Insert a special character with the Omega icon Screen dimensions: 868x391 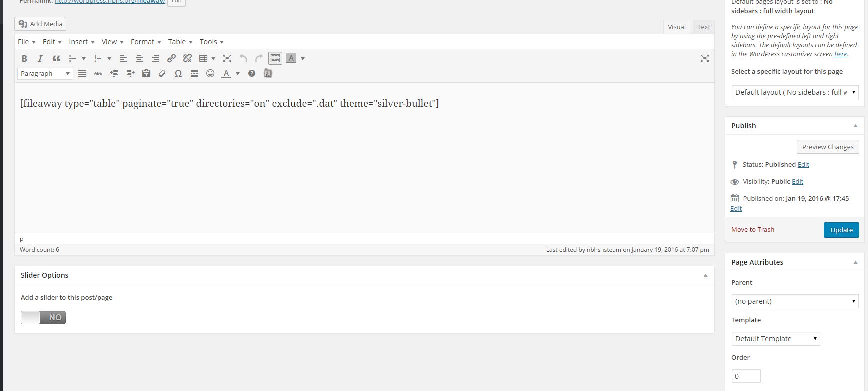pyautogui.click(x=178, y=73)
